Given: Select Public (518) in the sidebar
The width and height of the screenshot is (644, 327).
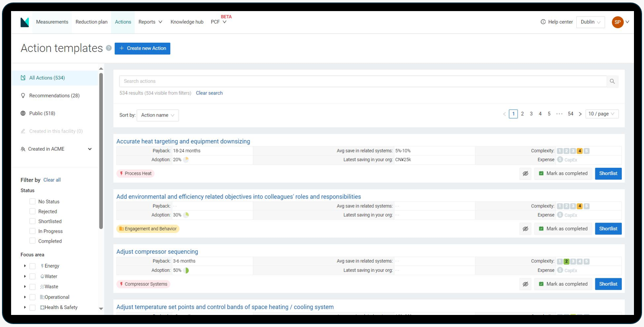Looking at the screenshot, I should point(42,114).
